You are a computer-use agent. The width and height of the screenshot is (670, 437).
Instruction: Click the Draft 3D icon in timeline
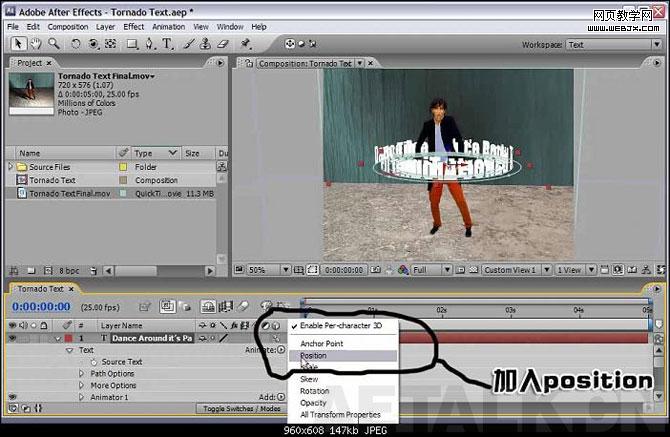point(185,306)
